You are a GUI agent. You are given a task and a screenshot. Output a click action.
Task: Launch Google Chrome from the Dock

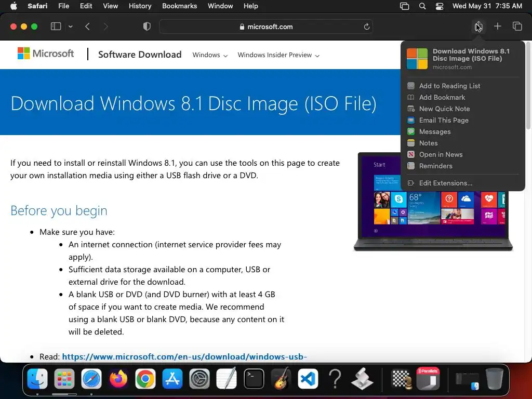point(145,379)
